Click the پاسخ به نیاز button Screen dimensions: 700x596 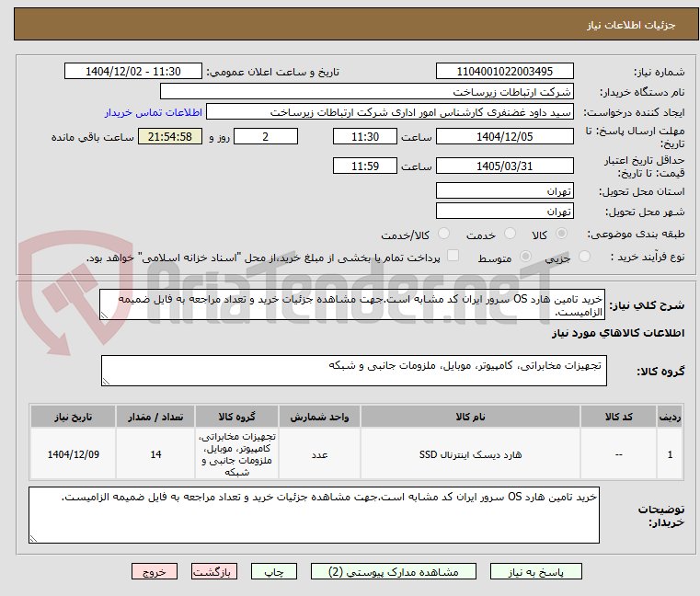[x=535, y=571]
